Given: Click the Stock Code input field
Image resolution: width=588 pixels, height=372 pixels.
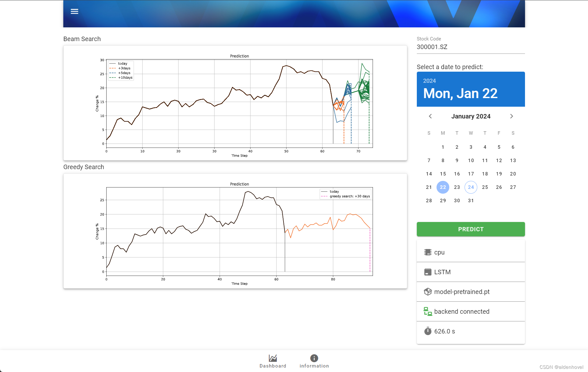Looking at the screenshot, I should coord(471,47).
